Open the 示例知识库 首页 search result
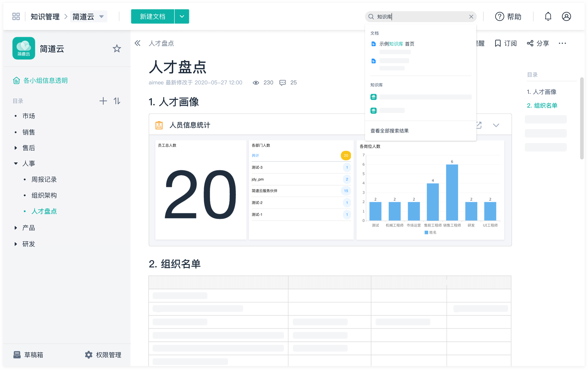This screenshot has height=370, width=588. pos(396,44)
